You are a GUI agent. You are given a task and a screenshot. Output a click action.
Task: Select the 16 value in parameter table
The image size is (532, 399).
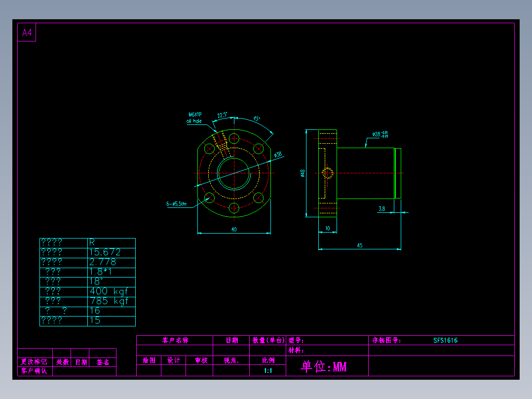click(95, 311)
